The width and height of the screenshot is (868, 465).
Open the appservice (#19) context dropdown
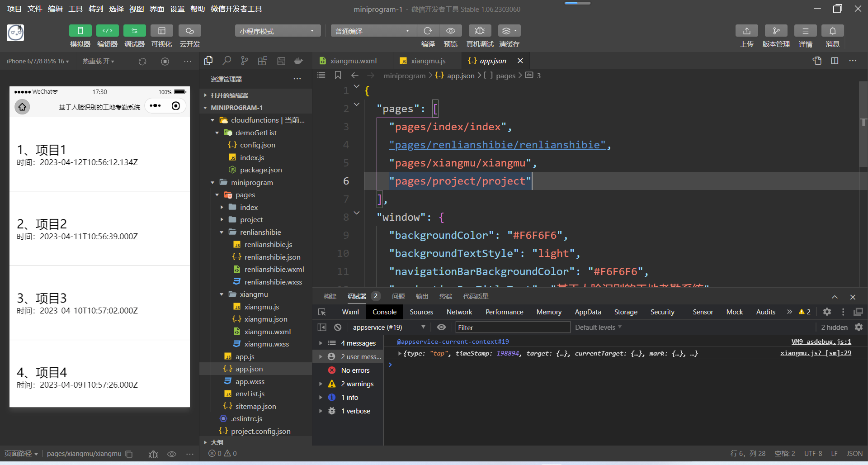[389, 327]
